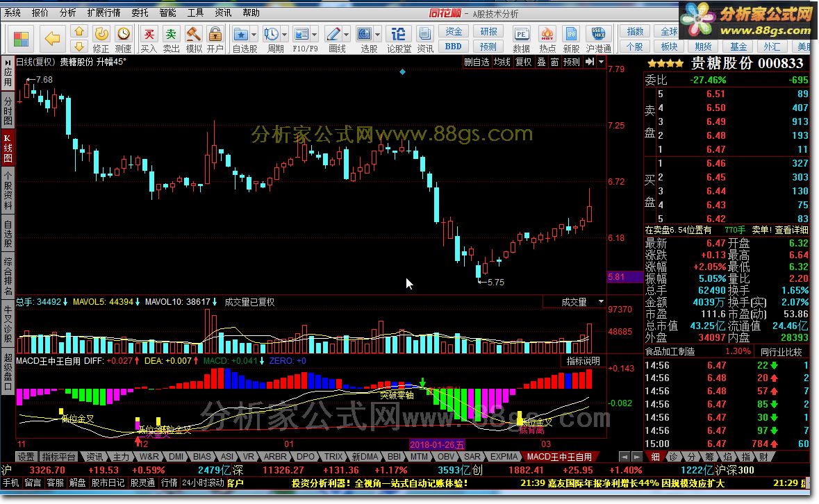Click the 指数 button

pyautogui.click(x=635, y=32)
